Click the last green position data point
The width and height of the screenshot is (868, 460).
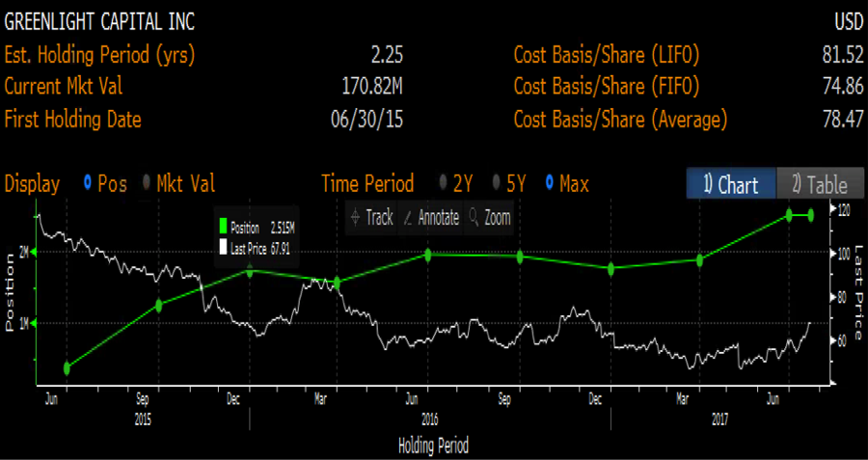811,216
